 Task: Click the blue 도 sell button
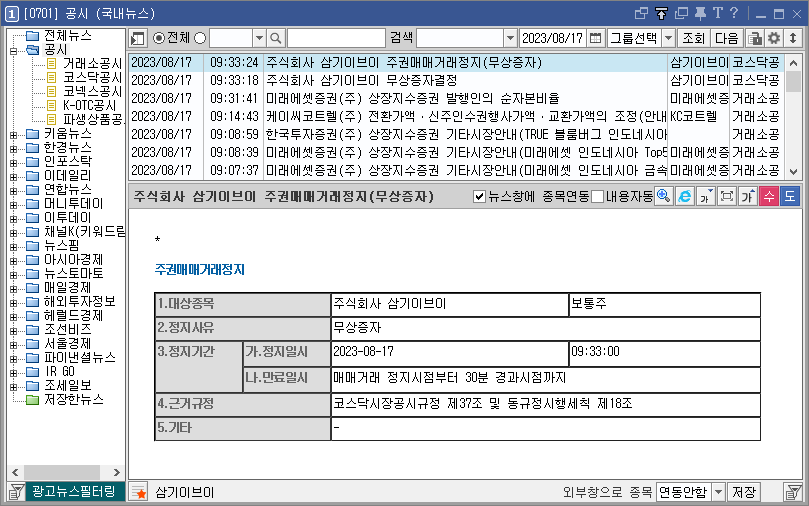(790, 196)
